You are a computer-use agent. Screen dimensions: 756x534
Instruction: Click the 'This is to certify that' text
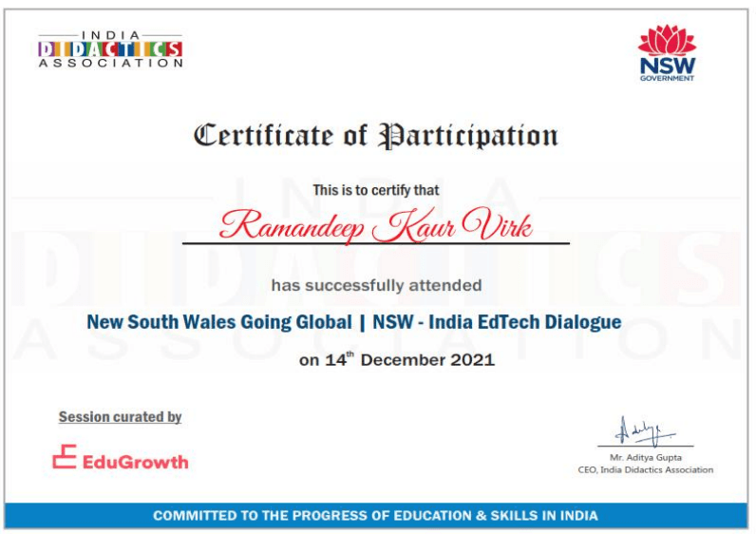pyautogui.click(x=376, y=190)
